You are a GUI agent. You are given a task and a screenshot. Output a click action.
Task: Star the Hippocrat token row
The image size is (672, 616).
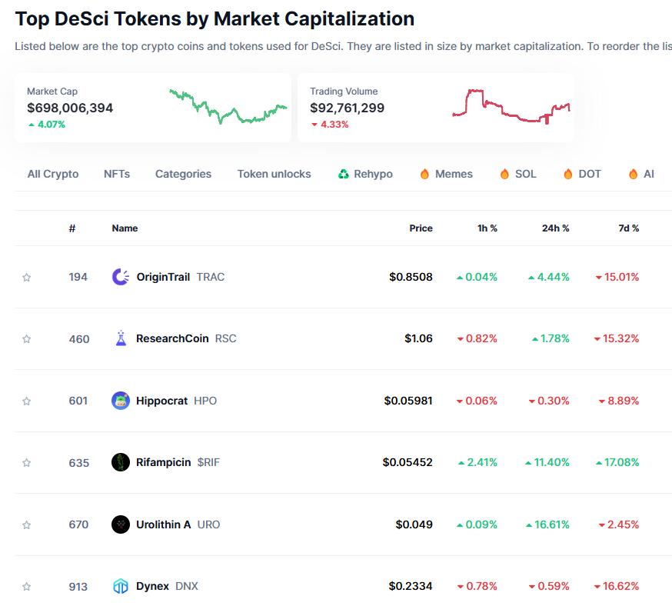(x=27, y=401)
